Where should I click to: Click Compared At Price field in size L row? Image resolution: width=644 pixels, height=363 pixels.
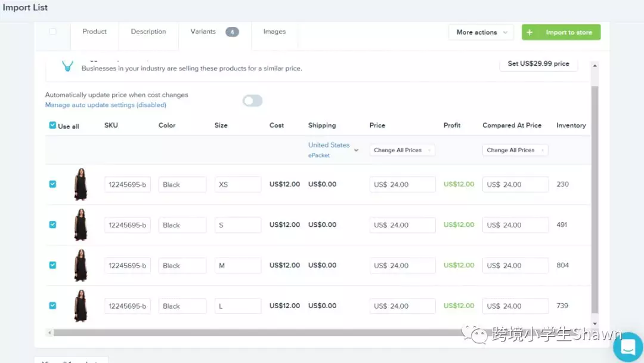(x=515, y=306)
